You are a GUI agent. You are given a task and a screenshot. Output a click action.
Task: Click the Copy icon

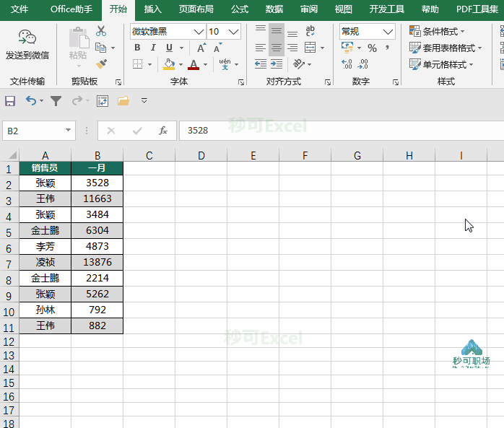[101, 48]
